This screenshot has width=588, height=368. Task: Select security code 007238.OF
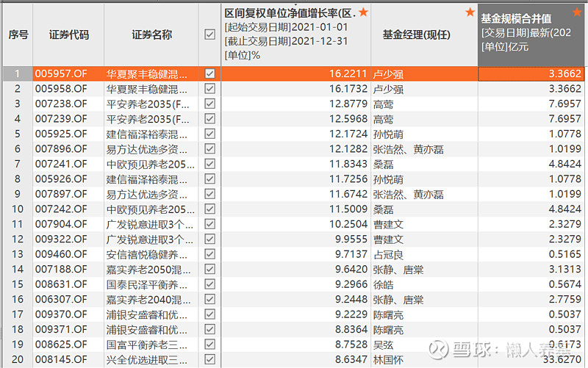[61, 104]
